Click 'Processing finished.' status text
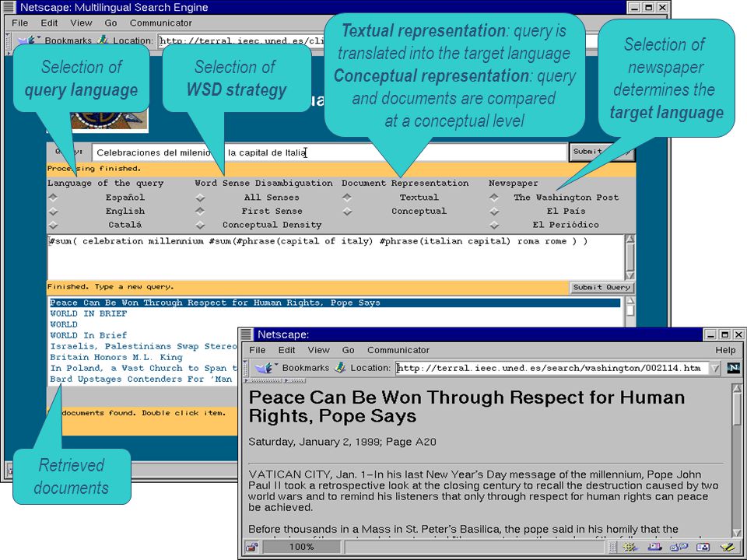Image resolution: width=747 pixels, height=560 pixels. coord(94,168)
